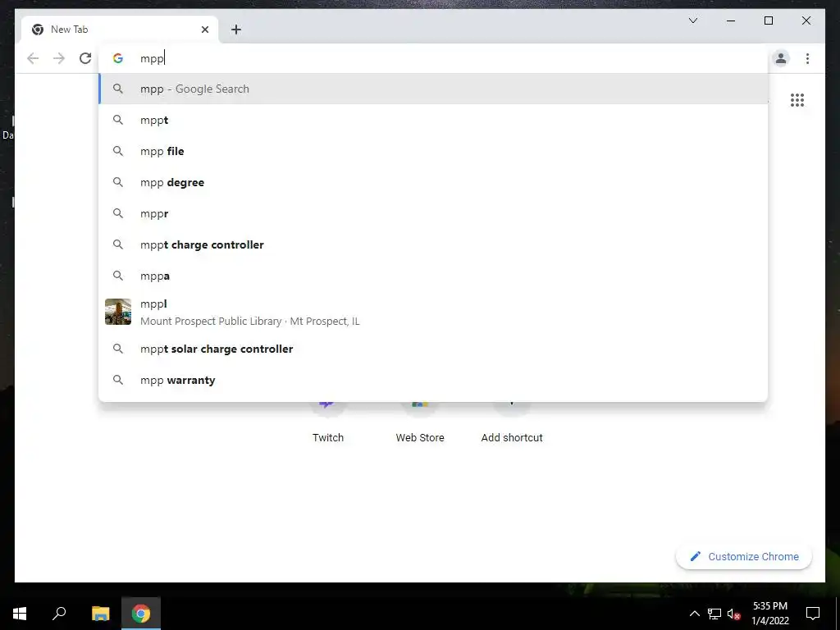Choose the 'mpp - Google Search' suggestion
Image resolution: width=840 pixels, height=630 pixels.
pos(433,89)
